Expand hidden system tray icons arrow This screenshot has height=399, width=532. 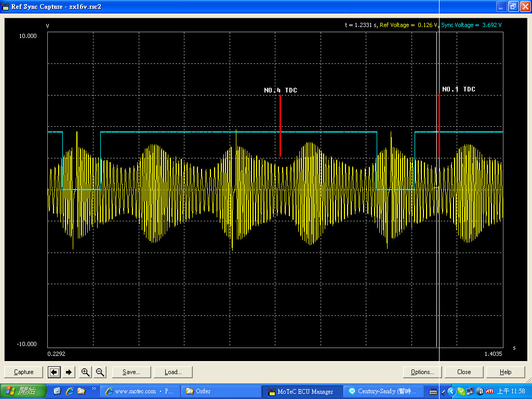[x=451, y=391]
